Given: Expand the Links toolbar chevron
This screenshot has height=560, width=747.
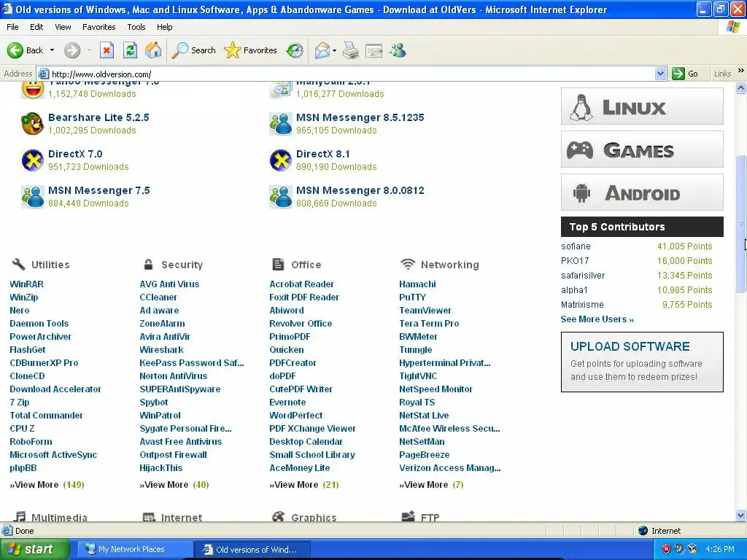Looking at the screenshot, I should pos(741,71).
